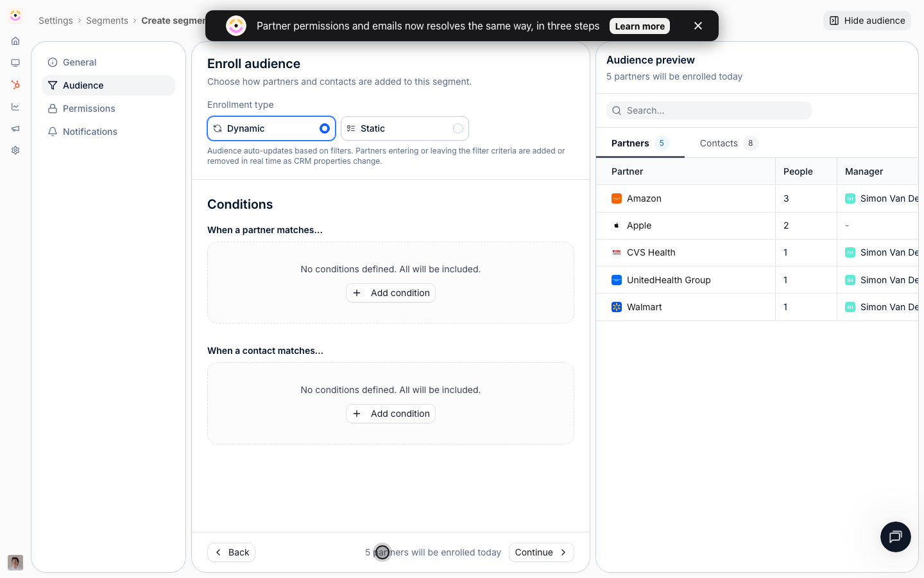
Task: Click the '5 partners will be enrolled today' subtitle
Action: [674, 76]
